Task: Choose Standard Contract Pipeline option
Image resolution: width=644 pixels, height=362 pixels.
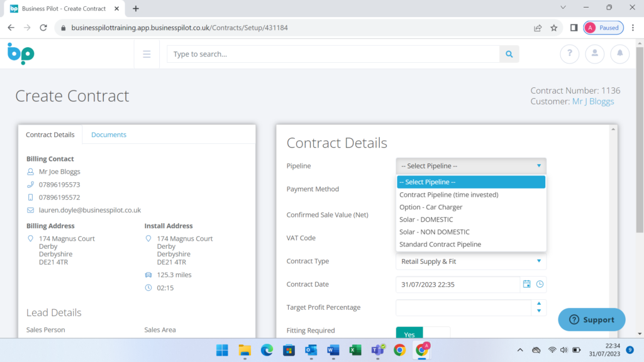Action: pyautogui.click(x=440, y=244)
